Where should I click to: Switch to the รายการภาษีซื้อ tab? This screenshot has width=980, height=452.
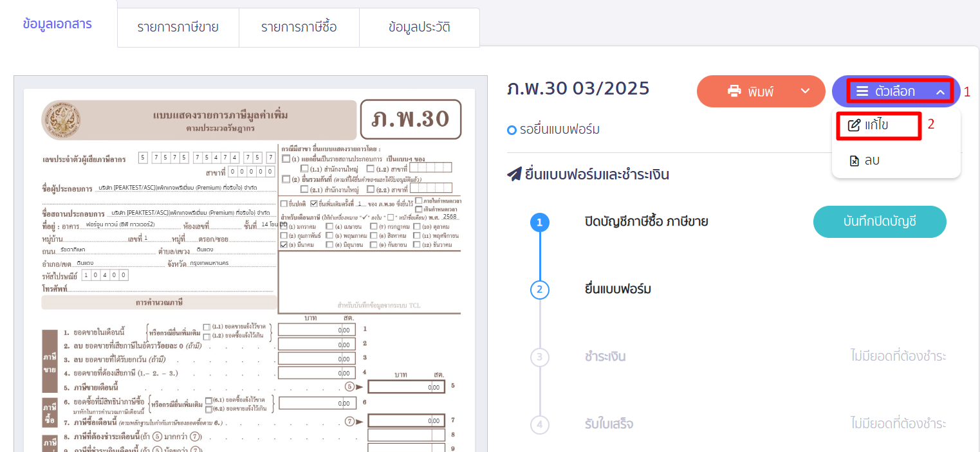(x=299, y=27)
